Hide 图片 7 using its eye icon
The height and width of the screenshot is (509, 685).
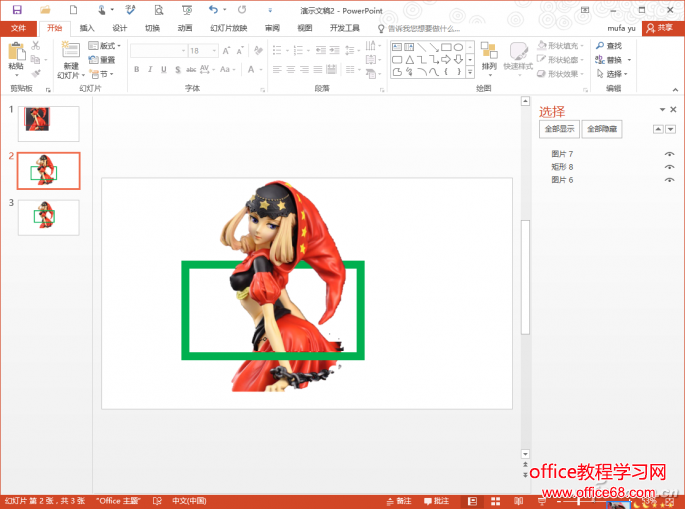[669, 154]
